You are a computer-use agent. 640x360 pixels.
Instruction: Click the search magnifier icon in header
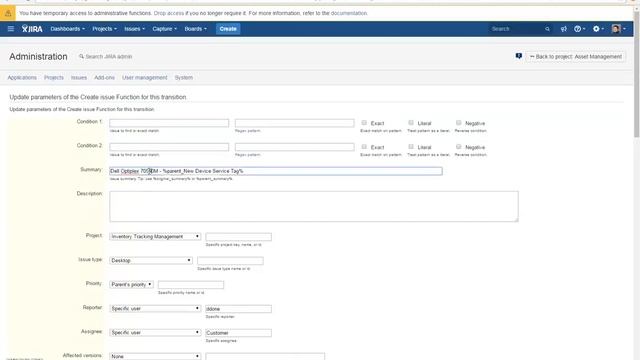547,29
